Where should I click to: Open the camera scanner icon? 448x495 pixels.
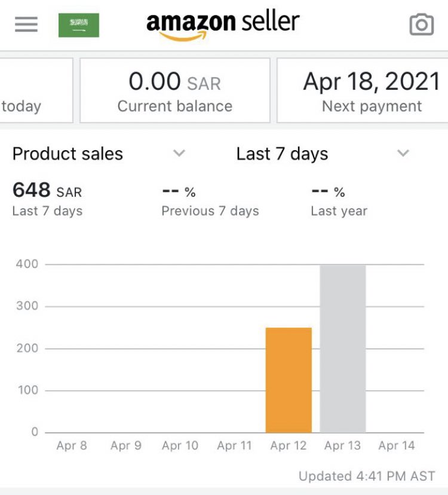pos(421,25)
